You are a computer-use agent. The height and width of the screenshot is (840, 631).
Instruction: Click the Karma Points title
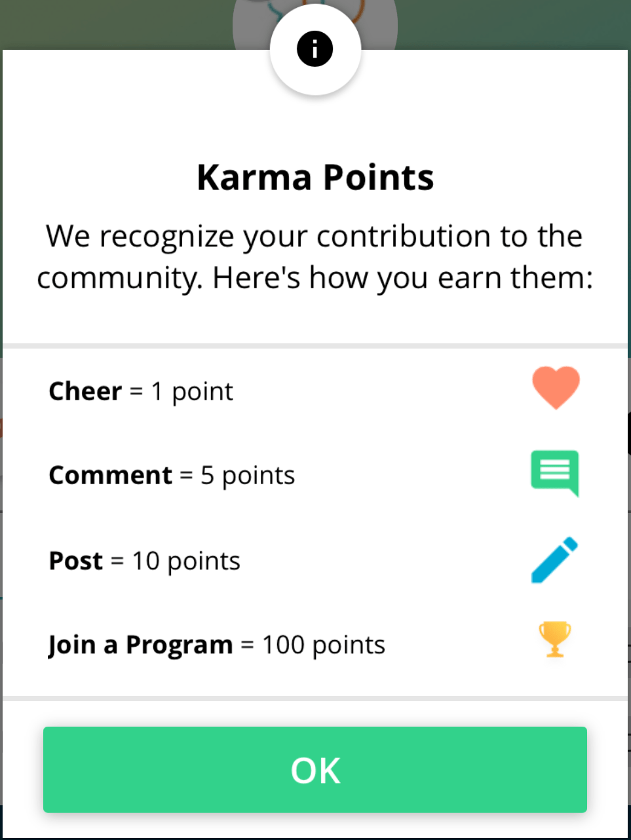pyautogui.click(x=315, y=176)
